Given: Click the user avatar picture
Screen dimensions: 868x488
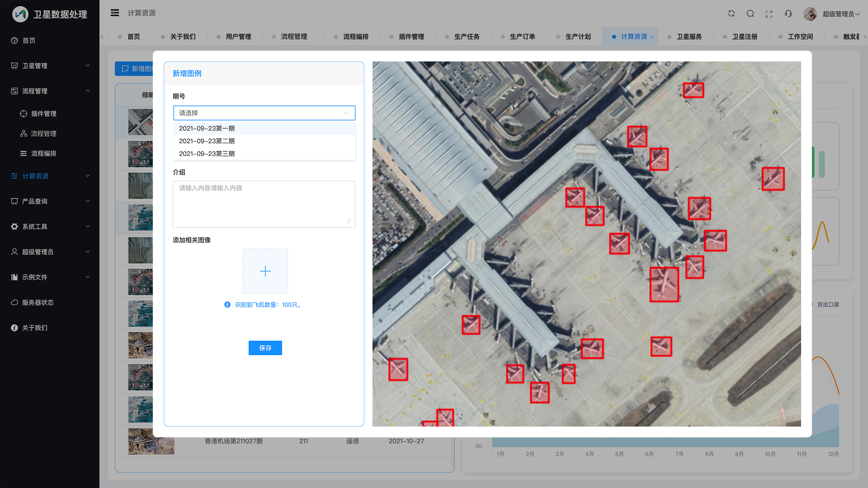Looking at the screenshot, I should [810, 14].
